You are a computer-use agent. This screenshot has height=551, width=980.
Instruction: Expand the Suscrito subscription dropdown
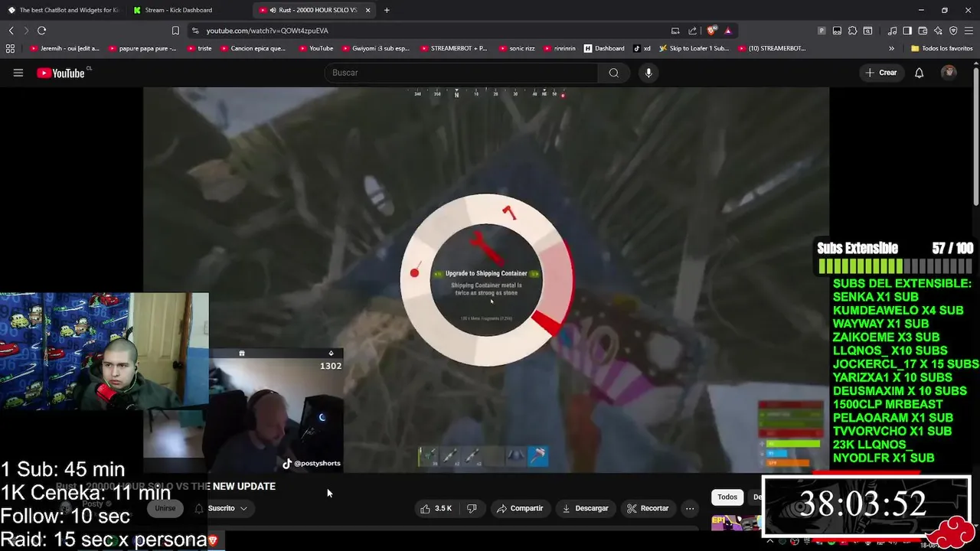point(221,508)
